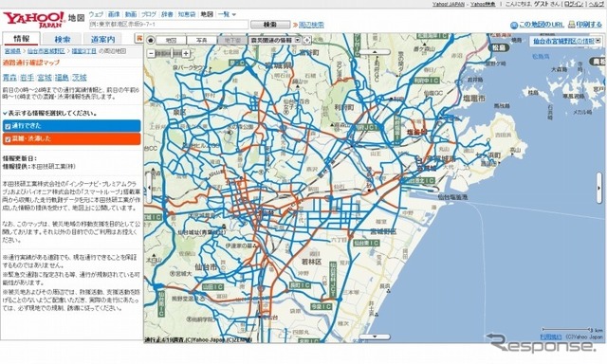Open the 知恵袋 service link
The height and width of the screenshot is (364, 607).
(x=187, y=14)
